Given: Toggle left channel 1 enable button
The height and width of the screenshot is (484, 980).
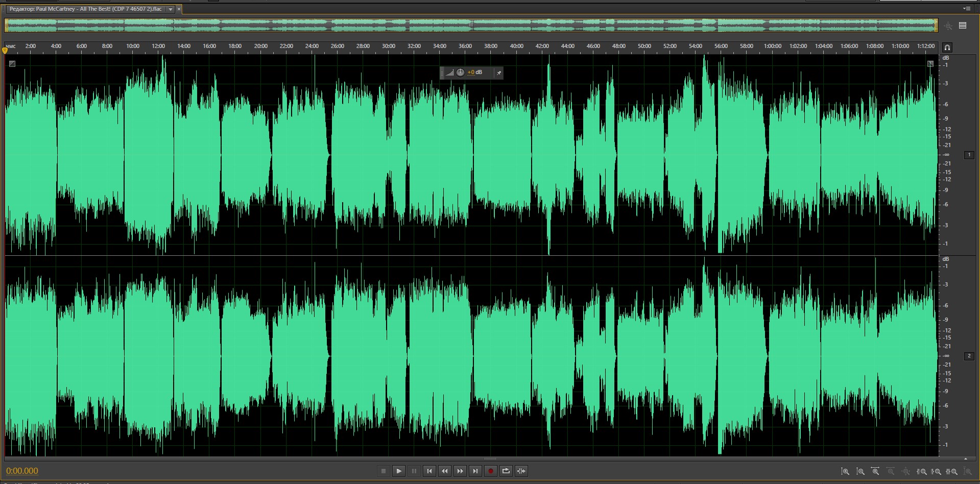Looking at the screenshot, I should click(x=969, y=155).
